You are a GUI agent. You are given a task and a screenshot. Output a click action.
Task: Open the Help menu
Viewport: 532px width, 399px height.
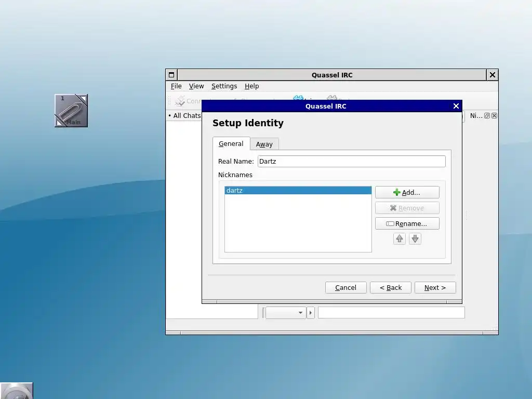pyautogui.click(x=252, y=86)
